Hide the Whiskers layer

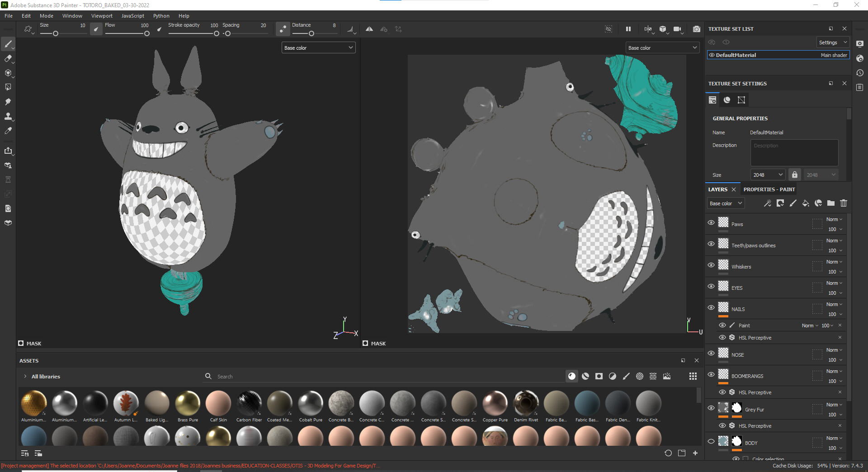(x=711, y=265)
